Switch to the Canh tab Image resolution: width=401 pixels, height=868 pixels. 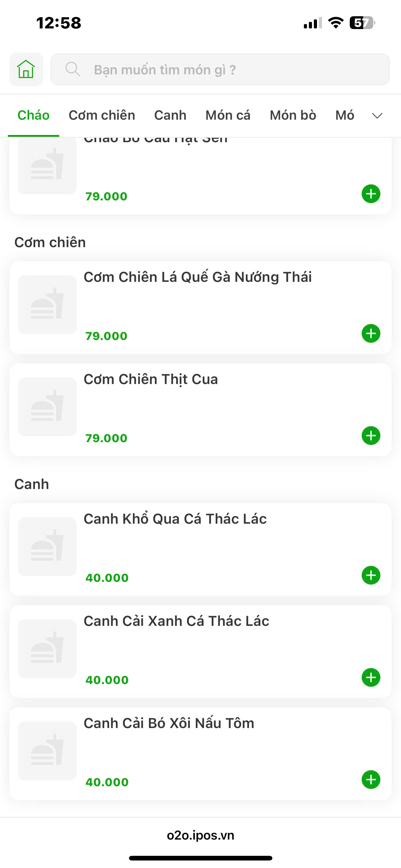tap(170, 116)
